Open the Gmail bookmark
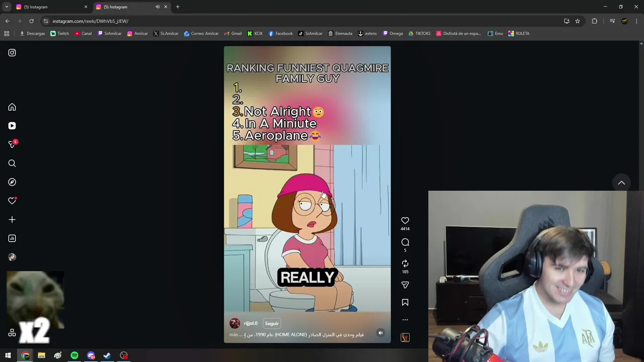 (x=232, y=34)
